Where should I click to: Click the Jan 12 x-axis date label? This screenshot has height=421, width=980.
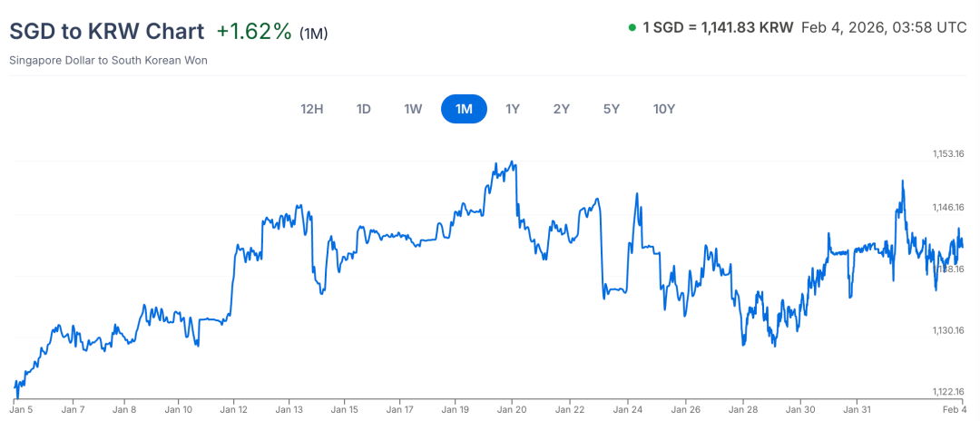pyautogui.click(x=234, y=409)
